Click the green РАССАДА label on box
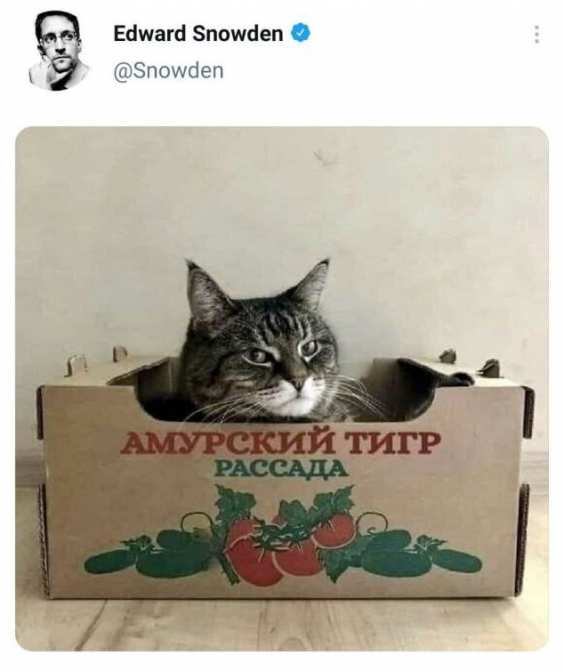This screenshot has height=670, width=564. click(x=281, y=469)
